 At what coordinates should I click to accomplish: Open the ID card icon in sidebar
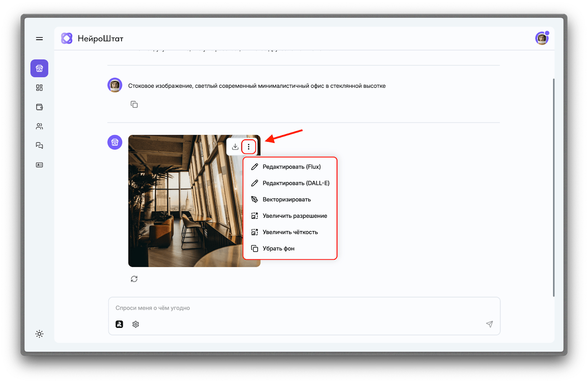(39, 165)
